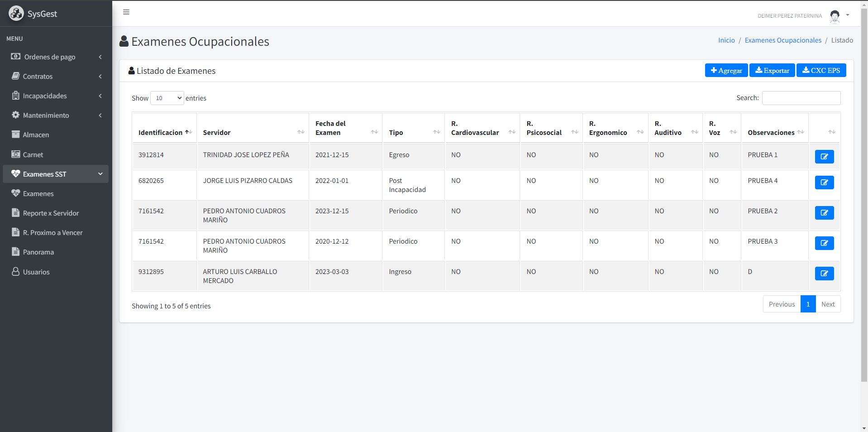Open the entries-per-page dropdown
Image resolution: width=868 pixels, height=432 pixels.
[167, 98]
